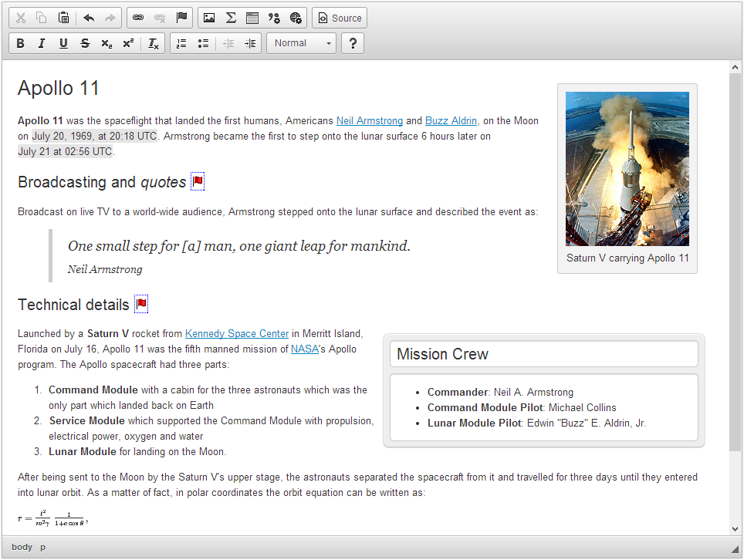Screen dimensions: 744x560
Task: Toggle subscript formatting
Action: pos(107,43)
